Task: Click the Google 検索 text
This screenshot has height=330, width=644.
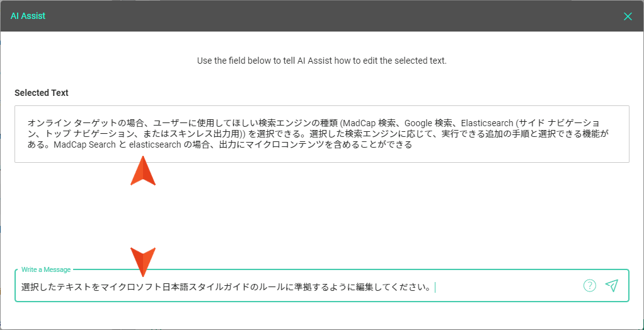Action: coord(428,123)
